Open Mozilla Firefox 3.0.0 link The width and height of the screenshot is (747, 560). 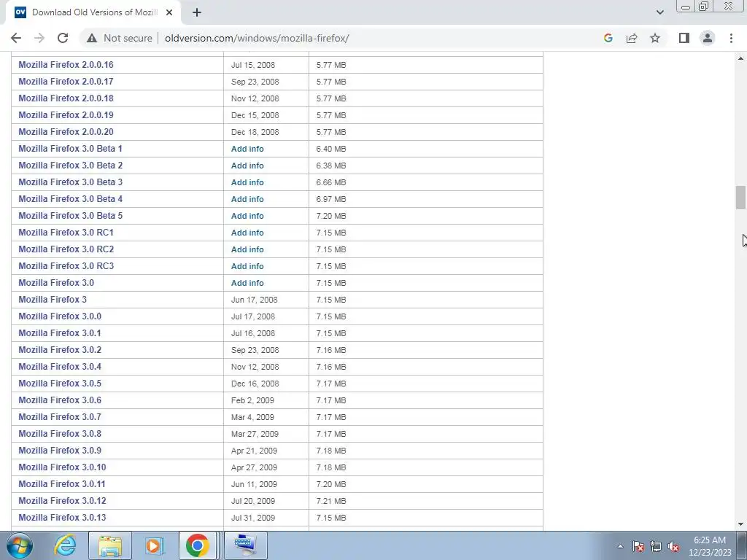(60, 316)
